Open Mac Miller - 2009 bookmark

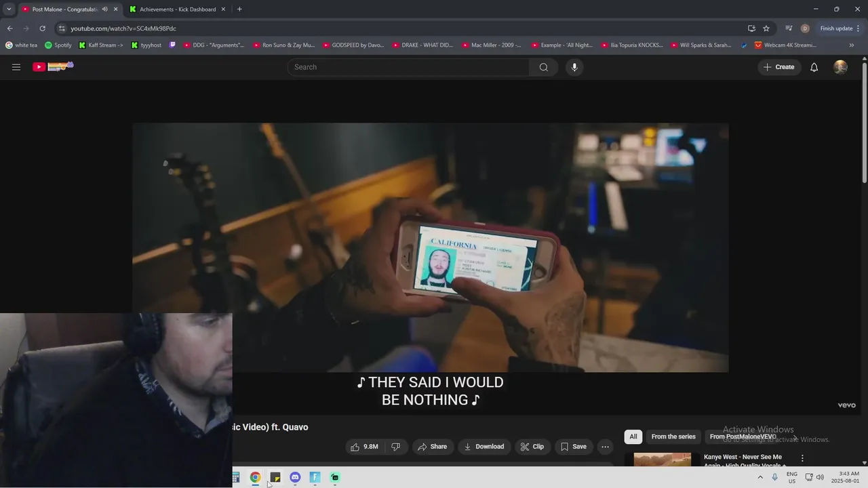[x=492, y=45]
